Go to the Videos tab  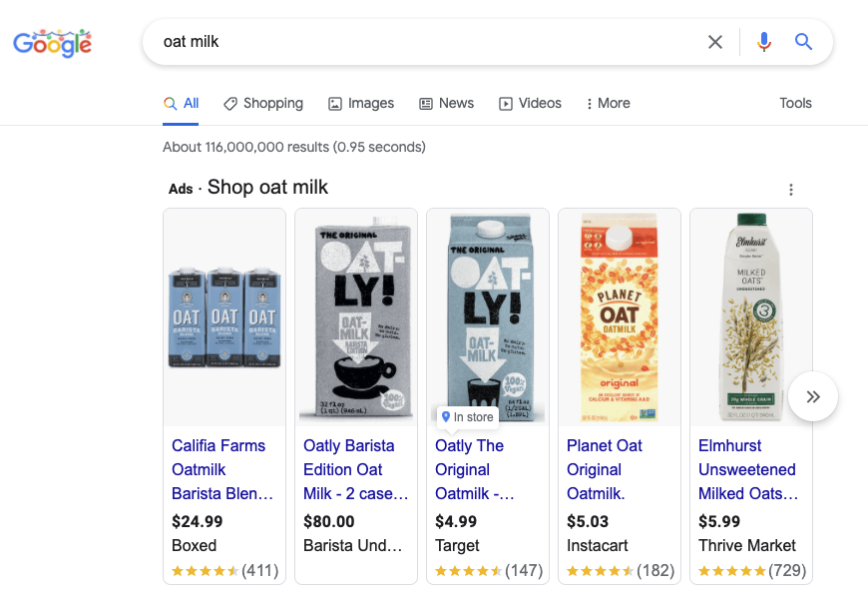coord(530,103)
